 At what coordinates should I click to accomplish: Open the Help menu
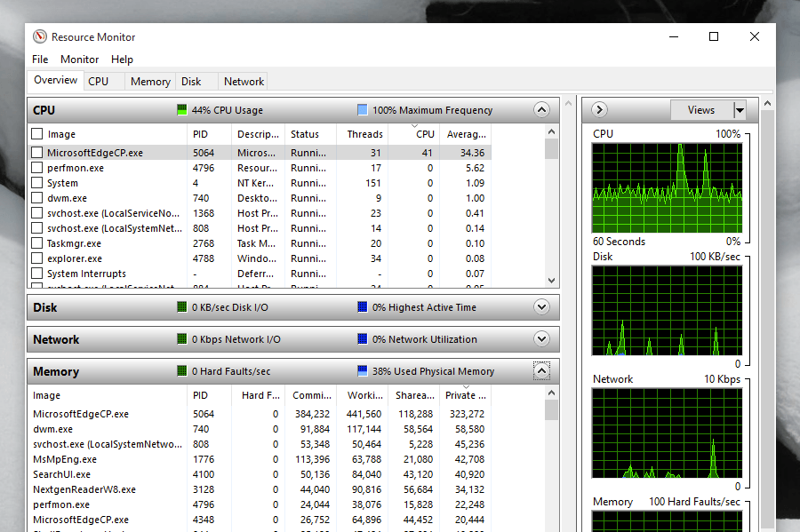[122, 60]
